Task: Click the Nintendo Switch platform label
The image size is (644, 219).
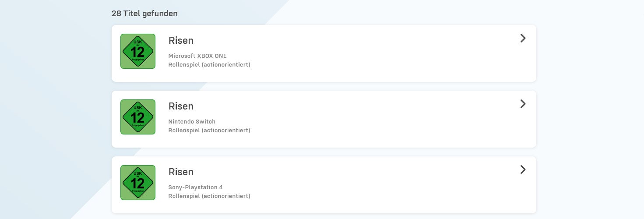Action: [x=192, y=121]
